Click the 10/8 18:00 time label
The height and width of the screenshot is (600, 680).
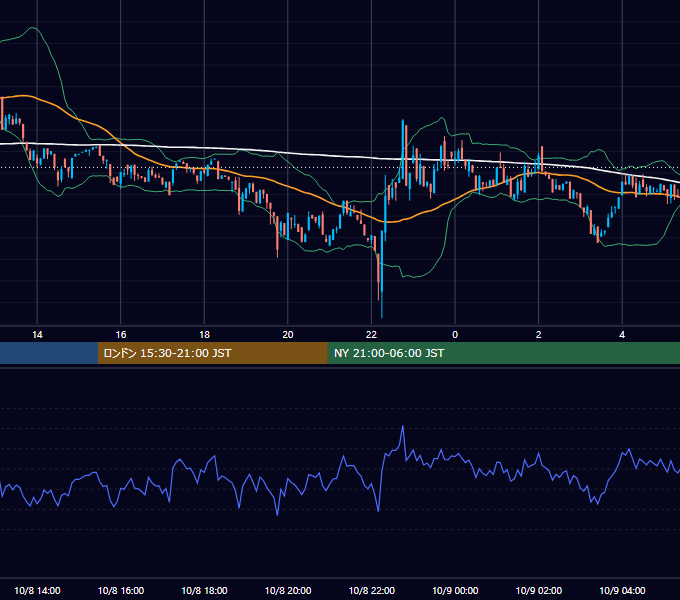click(x=204, y=590)
